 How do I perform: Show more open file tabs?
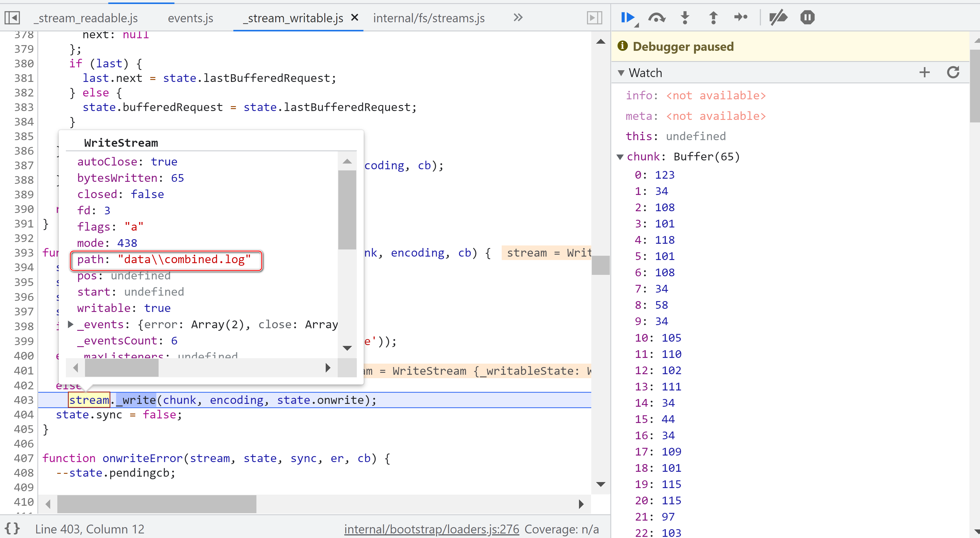point(518,17)
